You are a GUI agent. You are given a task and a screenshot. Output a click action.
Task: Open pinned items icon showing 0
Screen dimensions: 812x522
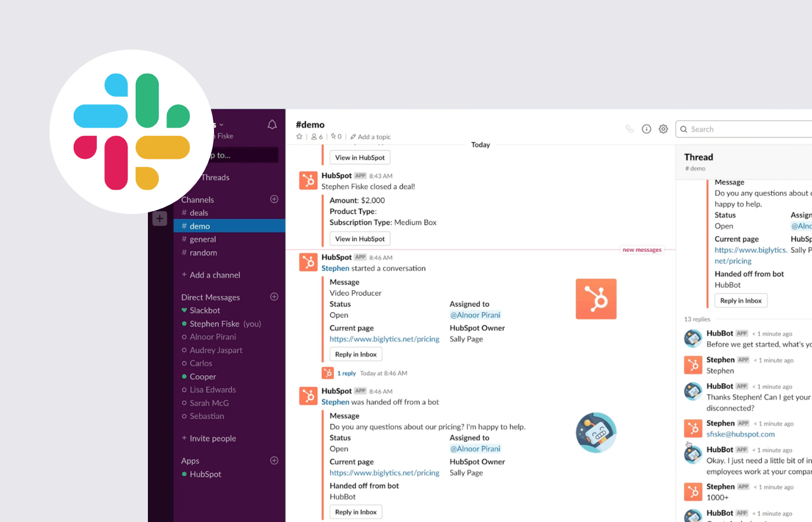336,137
